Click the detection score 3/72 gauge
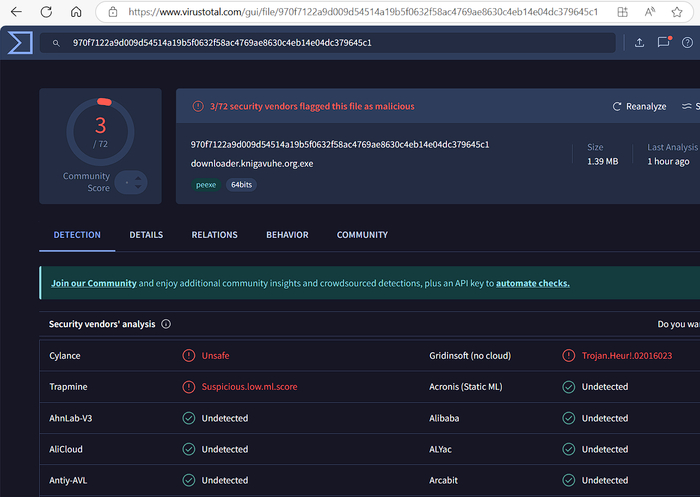This screenshot has width=700, height=497. tap(100, 132)
